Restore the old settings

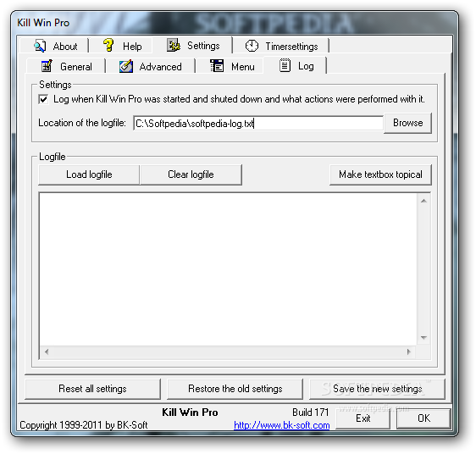(x=235, y=389)
